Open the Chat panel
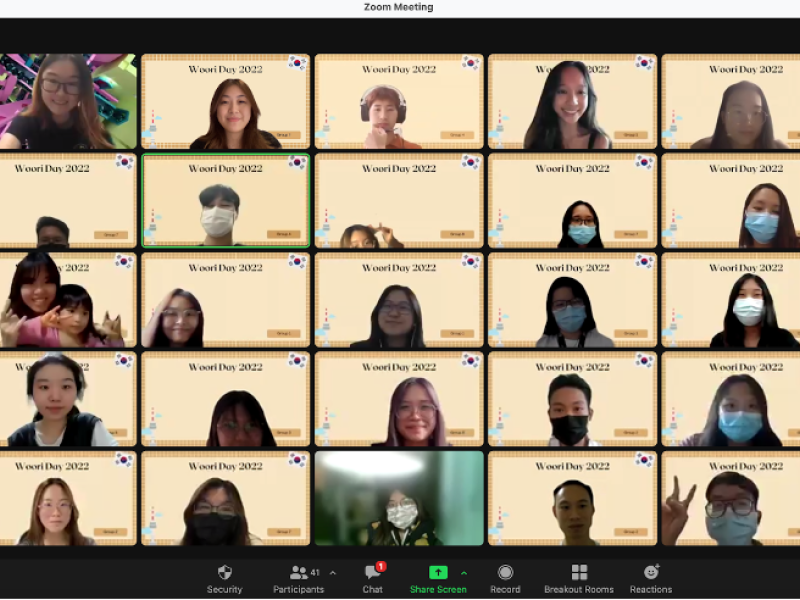The image size is (800, 600). click(373, 579)
